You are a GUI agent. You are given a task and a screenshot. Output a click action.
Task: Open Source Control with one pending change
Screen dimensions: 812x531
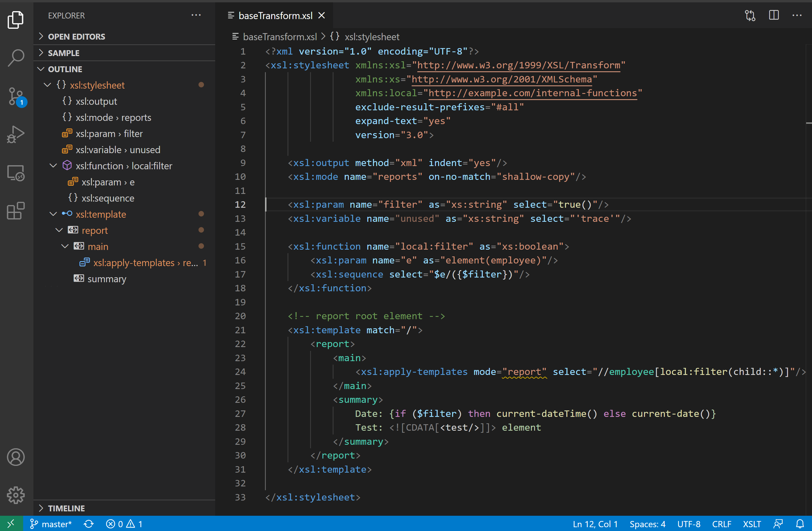pyautogui.click(x=16, y=97)
